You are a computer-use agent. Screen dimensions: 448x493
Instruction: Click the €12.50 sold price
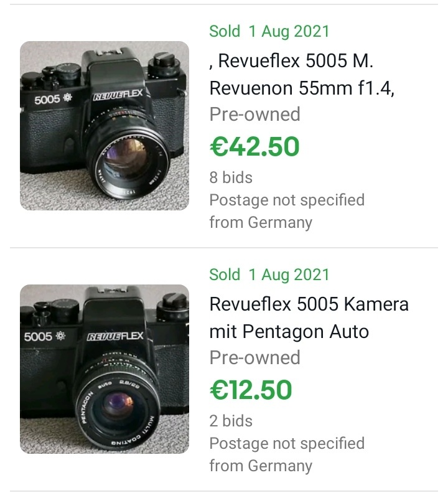251,390
